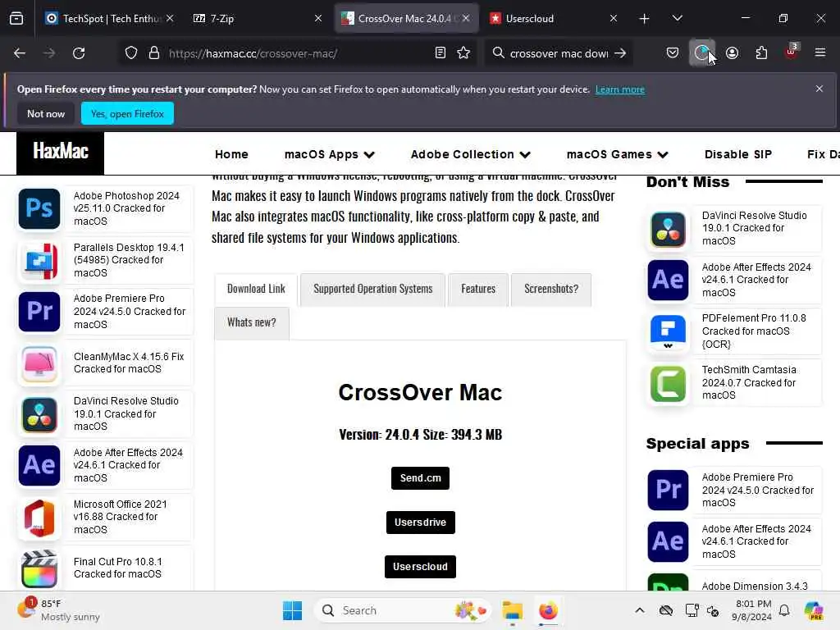Go back to the previous page
Viewport: 840px width, 630px height.
(20, 53)
